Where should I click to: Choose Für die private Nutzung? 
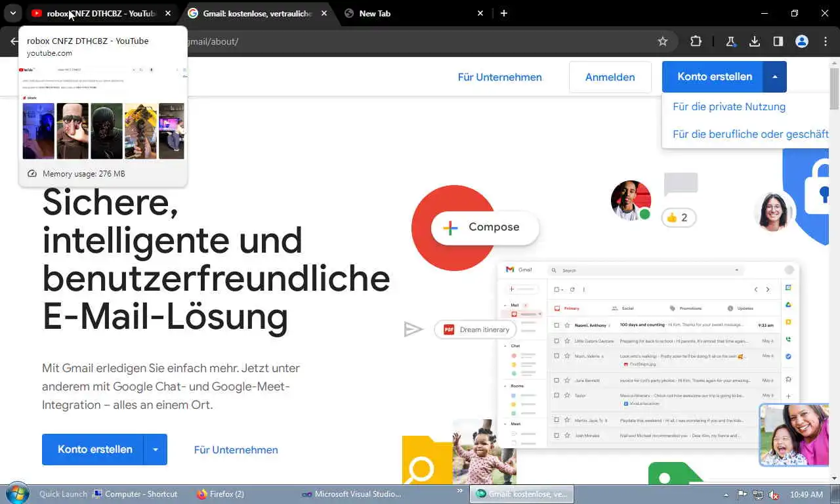[729, 106]
